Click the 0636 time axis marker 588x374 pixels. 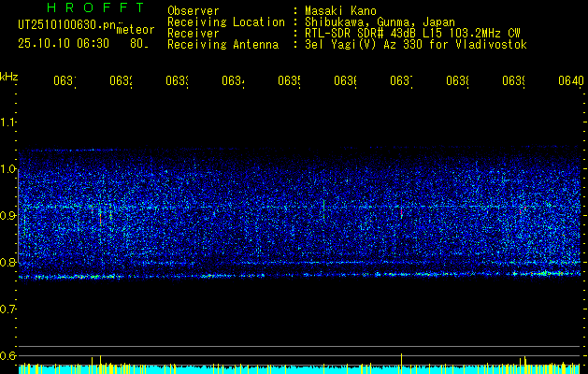(x=345, y=81)
